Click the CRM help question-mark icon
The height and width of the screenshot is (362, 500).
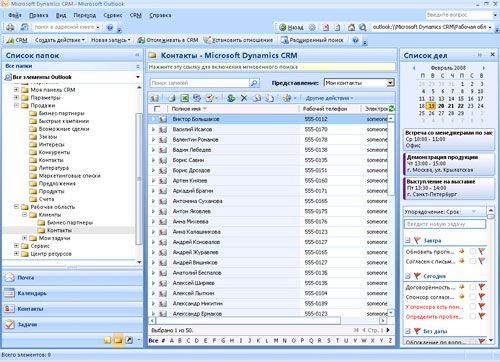pos(356,40)
